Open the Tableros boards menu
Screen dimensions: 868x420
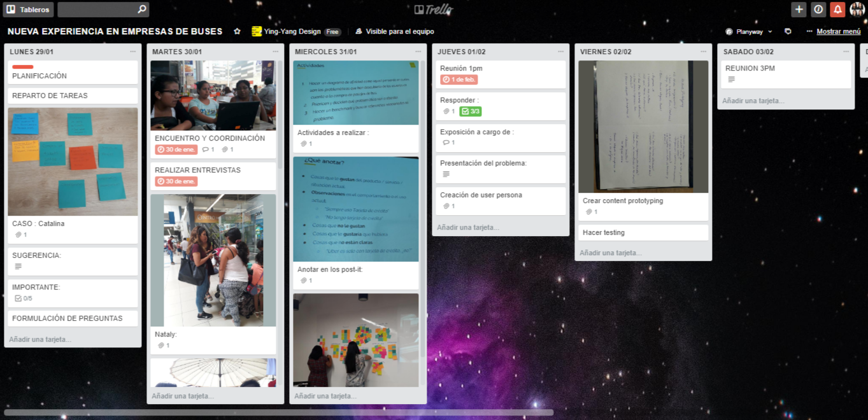(x=28, y=10)
